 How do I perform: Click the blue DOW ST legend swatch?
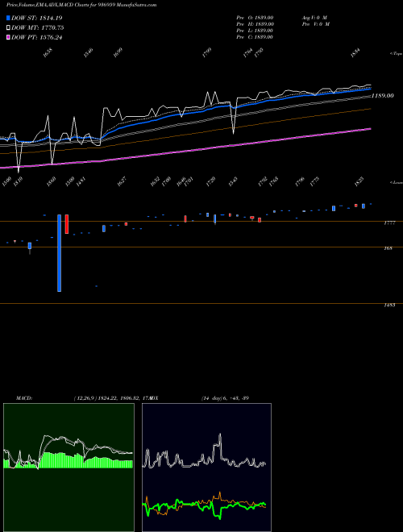click(x=8, y=18)
